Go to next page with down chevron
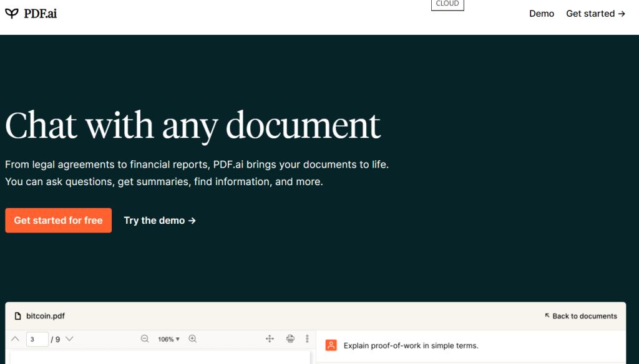 click(69, 338)
